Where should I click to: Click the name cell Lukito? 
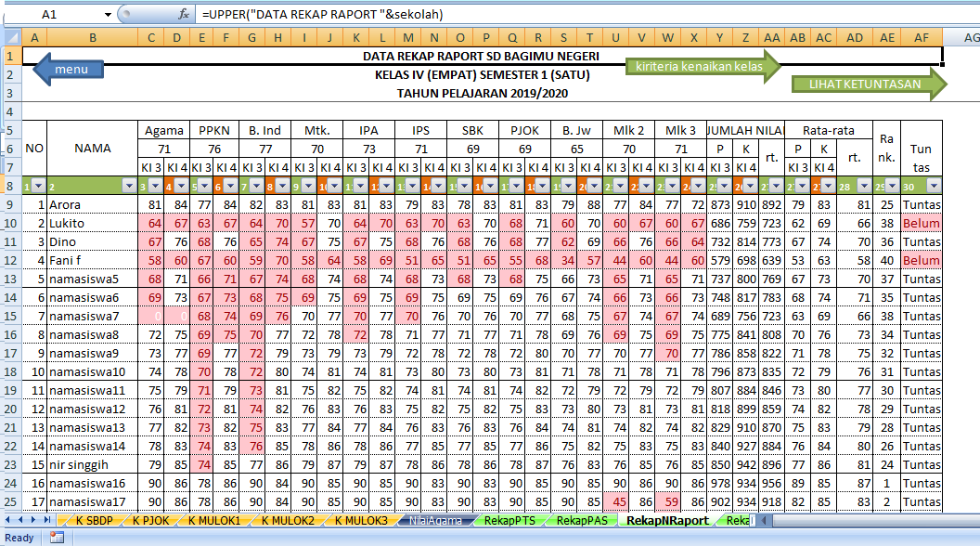pos(93,223)
